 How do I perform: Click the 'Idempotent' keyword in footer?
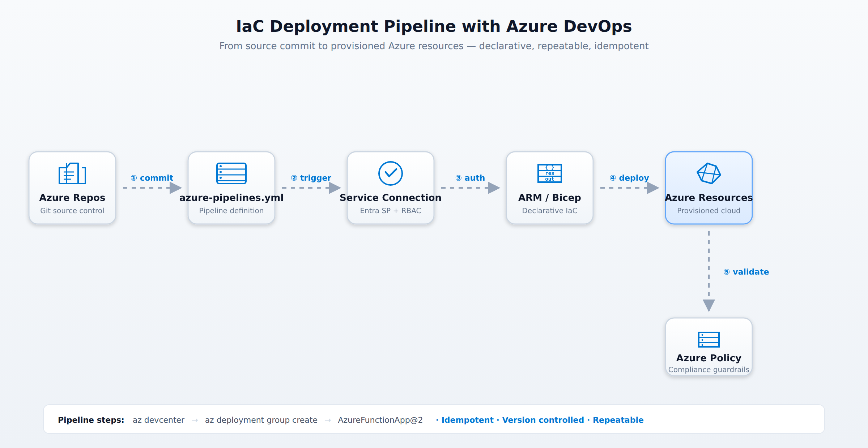(468, 420)
